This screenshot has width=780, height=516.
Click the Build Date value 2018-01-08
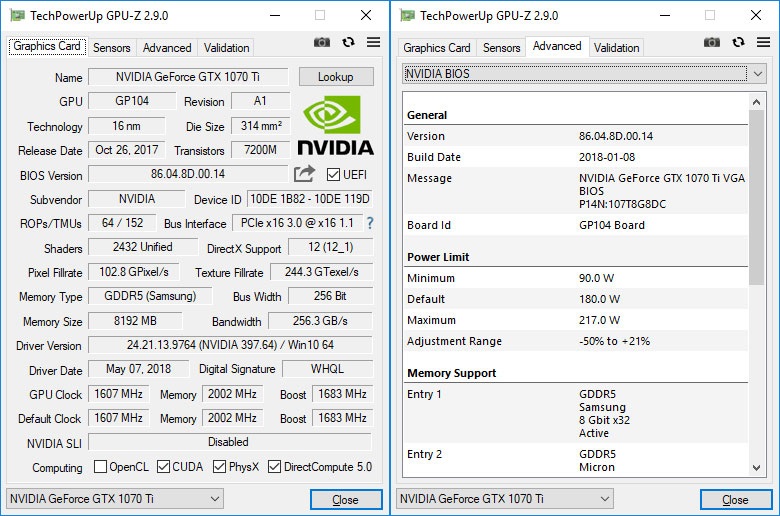(x=607, y=157)
